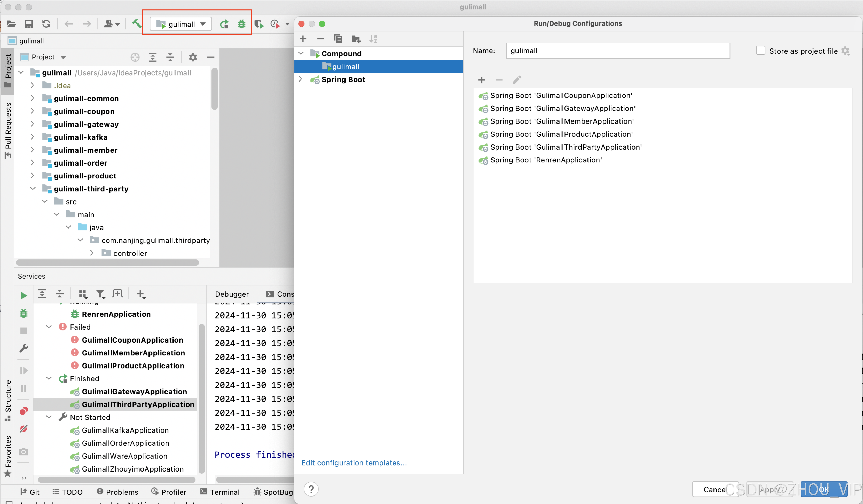Click the filter icon in Services toolbar
863x504 pixels.
pos(100,294)
